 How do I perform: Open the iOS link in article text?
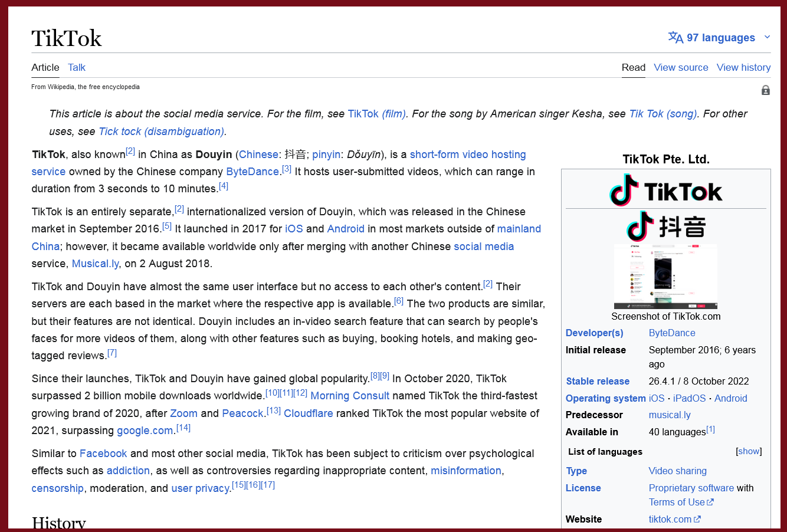click(x=294, y=229)
